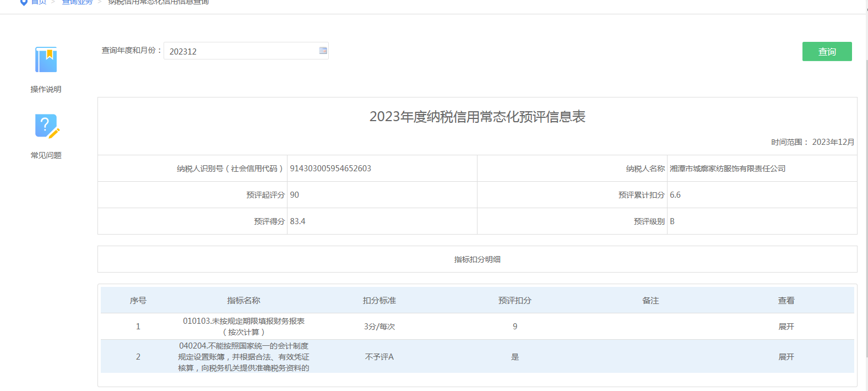Click the 预评扣分 column header
This screenshot has height=391, width=868.
click(x=515, y=301)
